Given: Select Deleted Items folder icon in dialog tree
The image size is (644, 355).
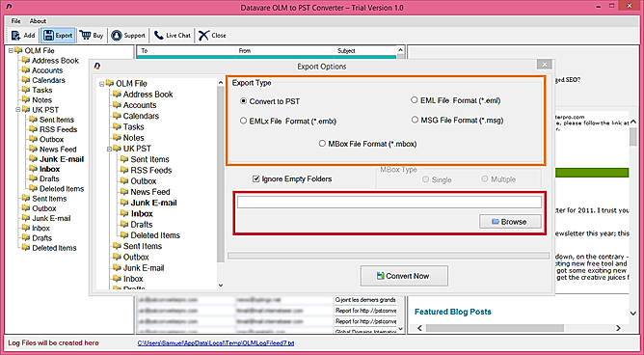Looking at the screenshot, I should point(124,235).
